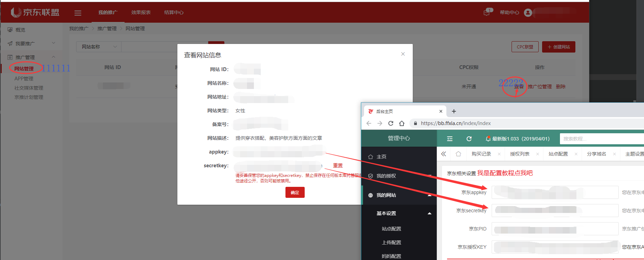Click the lock icon in address bar
The image size is (644, 260).
[x=415, y=123]
